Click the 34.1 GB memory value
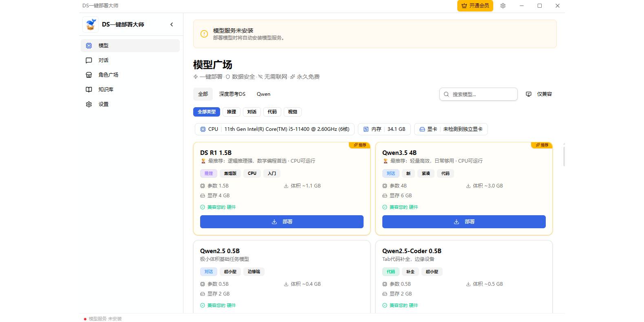The width and height of the screenshot is (644, 322). (x=396, y=129)
